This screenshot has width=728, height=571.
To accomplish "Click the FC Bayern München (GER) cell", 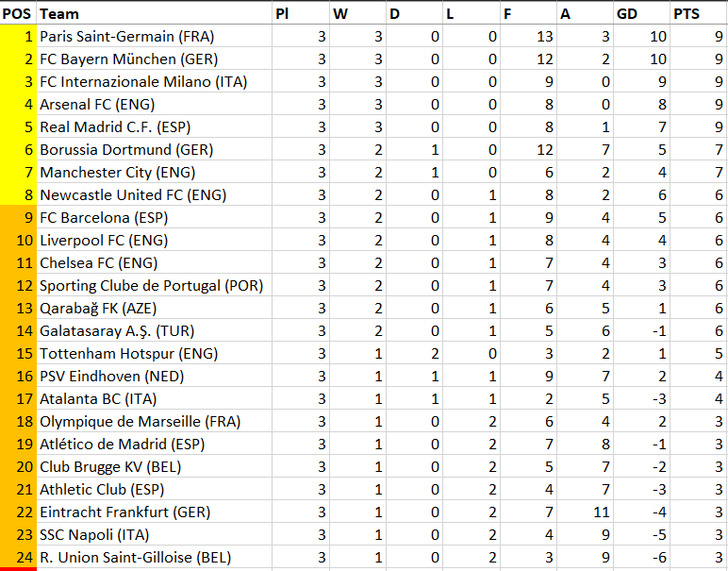I will pyautogui.click(x=154, y=59).
